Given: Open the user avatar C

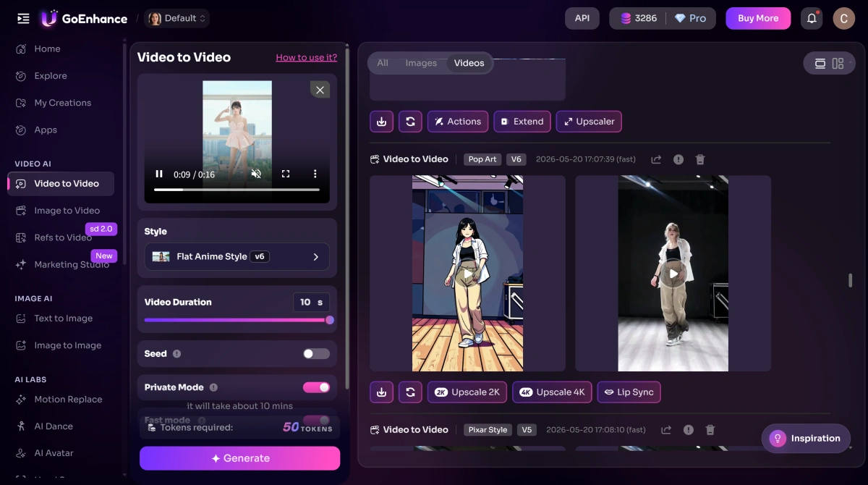Looking at the screenshot, I should [x=843, y=19].
